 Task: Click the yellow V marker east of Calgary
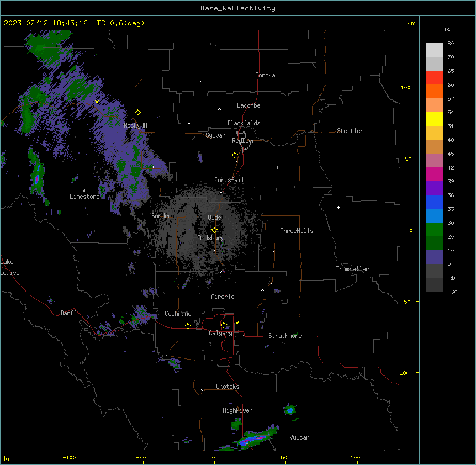[237, 323]
